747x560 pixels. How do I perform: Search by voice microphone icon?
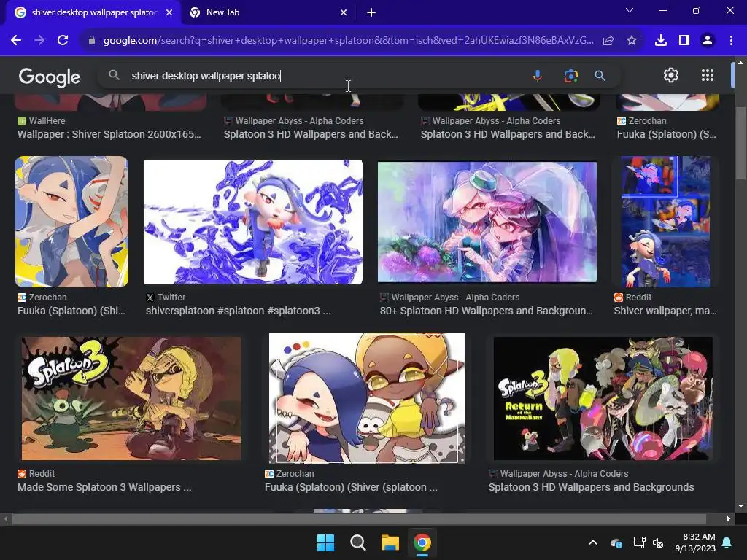(538, 76)
